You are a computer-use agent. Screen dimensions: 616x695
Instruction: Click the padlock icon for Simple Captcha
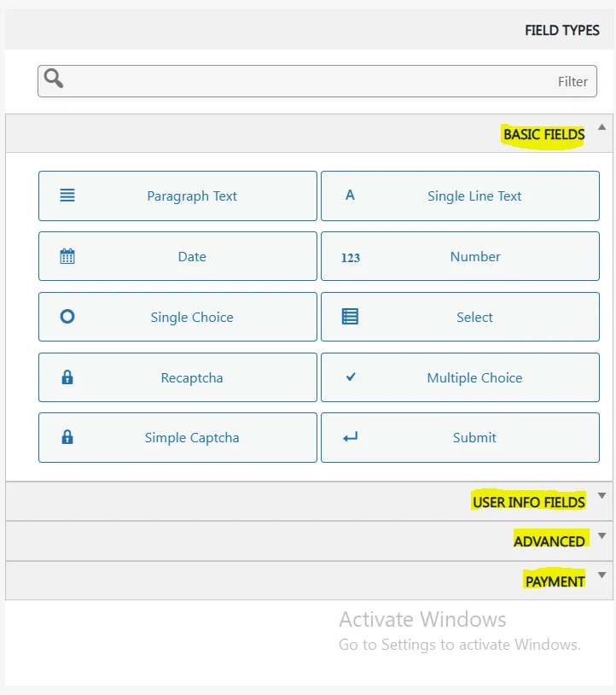(x=67, y=437)
